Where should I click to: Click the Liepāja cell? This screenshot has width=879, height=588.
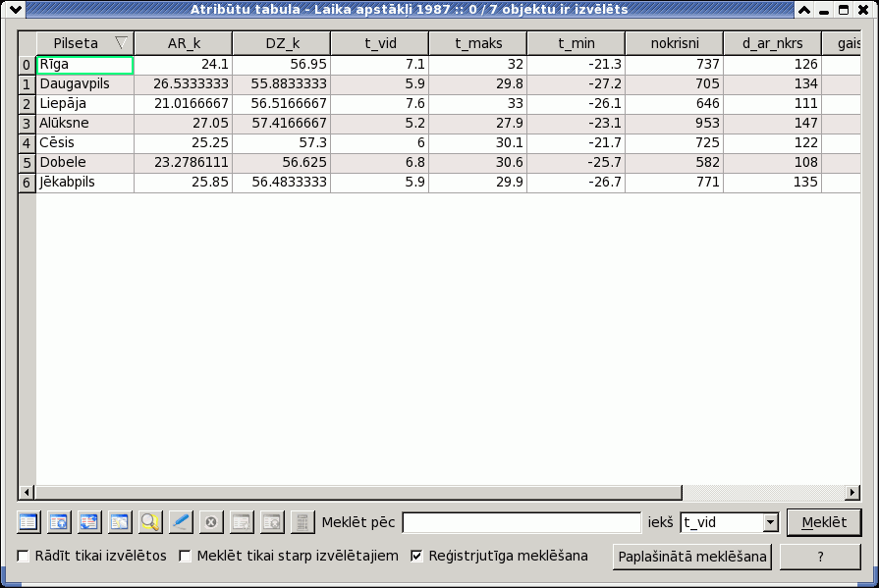point(85,104)
